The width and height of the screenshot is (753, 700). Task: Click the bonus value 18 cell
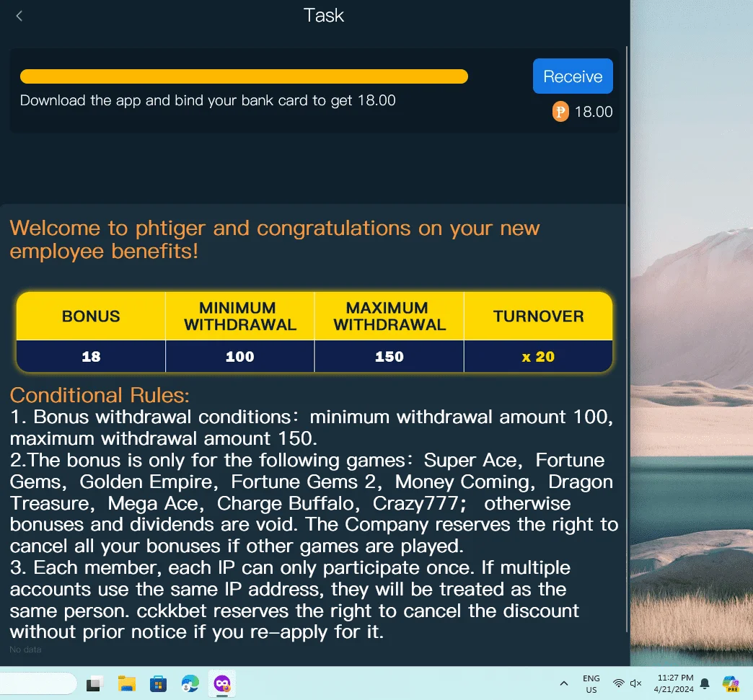[x=91, y=357]
